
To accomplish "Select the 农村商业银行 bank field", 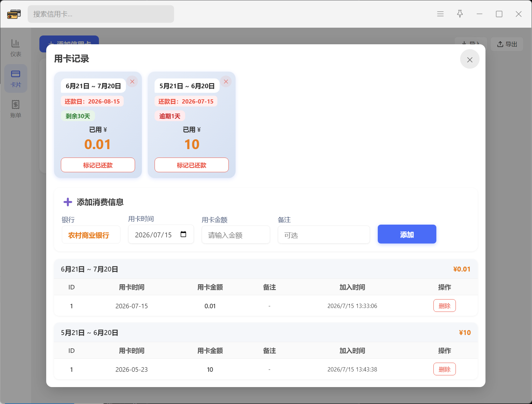I will pos(91,235).
